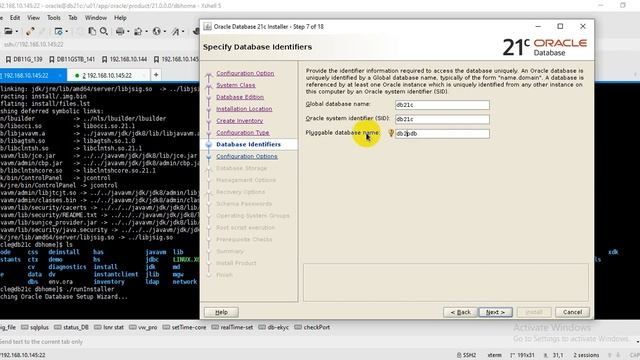The image size is (640, 360).
Task: Select the Database Identifiers step
Action: point(248,144)
